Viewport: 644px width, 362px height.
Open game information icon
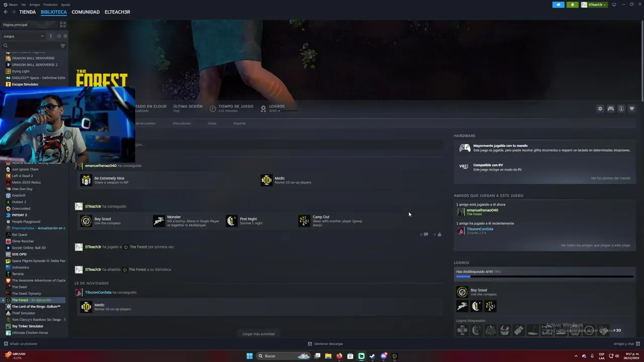(621, 109)
